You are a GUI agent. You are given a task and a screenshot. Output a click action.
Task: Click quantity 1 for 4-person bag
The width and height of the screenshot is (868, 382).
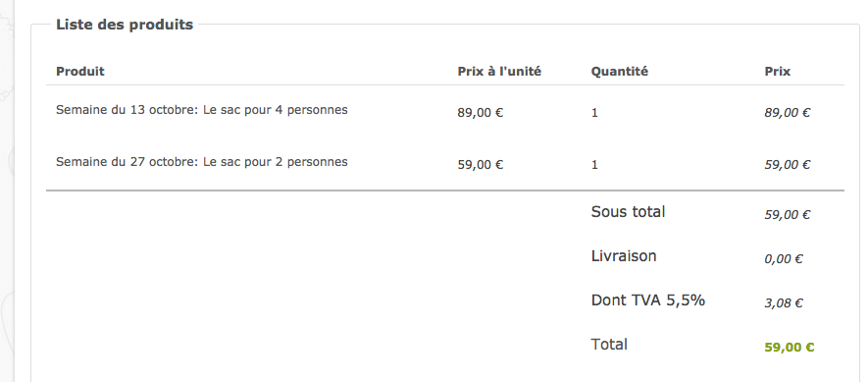point(594,113)
